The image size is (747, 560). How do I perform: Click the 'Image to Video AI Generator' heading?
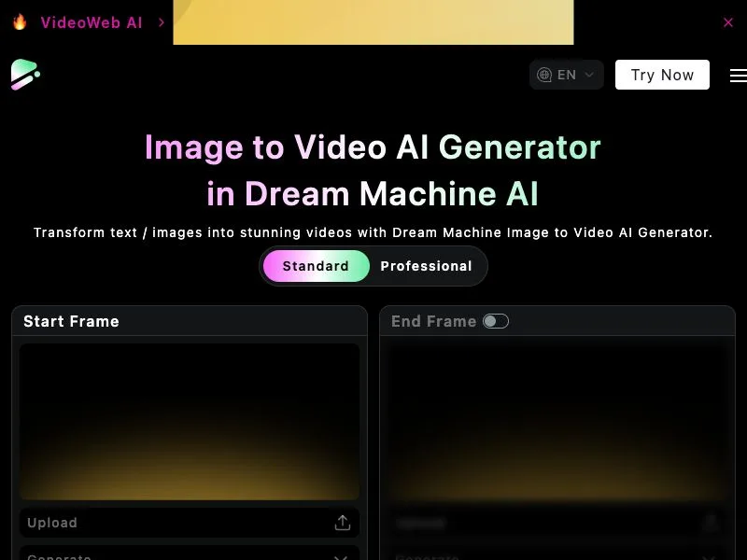pyautogui.click(x=373, y=147)
